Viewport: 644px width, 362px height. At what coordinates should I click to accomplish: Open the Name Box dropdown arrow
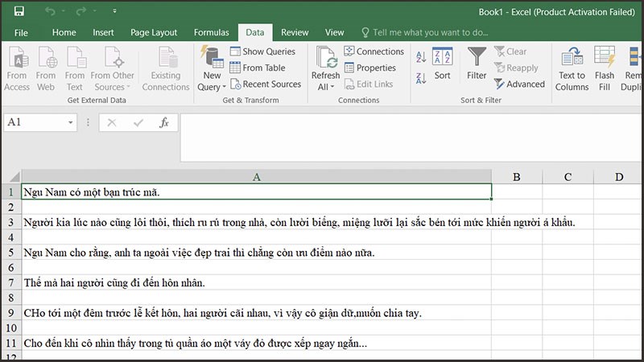(71, 122)
